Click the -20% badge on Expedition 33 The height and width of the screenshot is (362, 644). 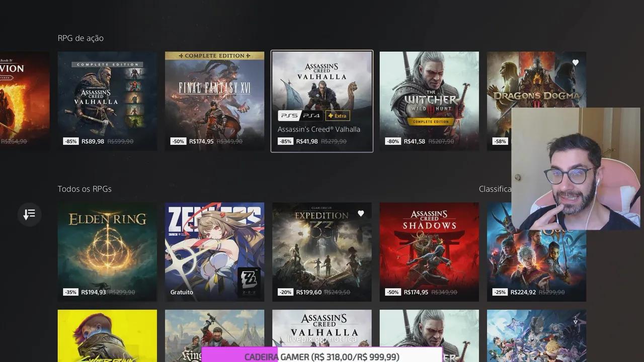tap(284, 292)
